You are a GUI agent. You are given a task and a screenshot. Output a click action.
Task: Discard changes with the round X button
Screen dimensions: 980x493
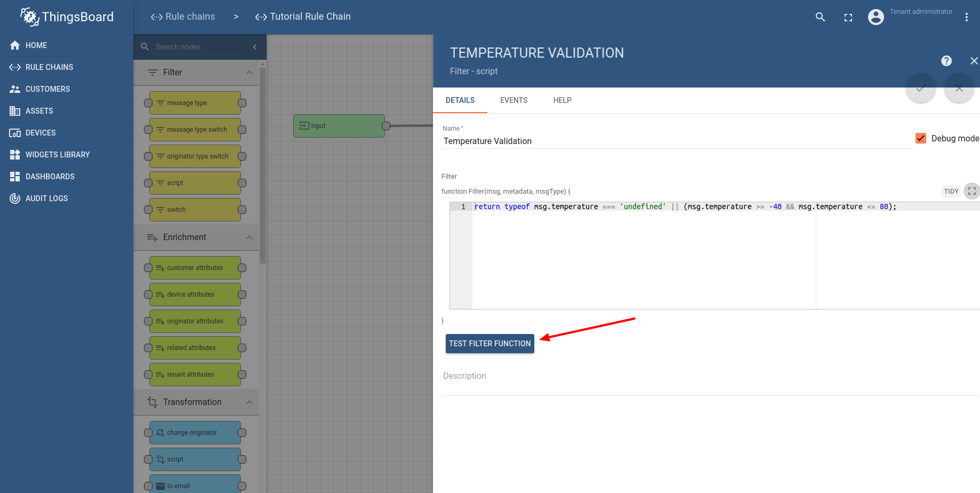(x=959, y=88)
